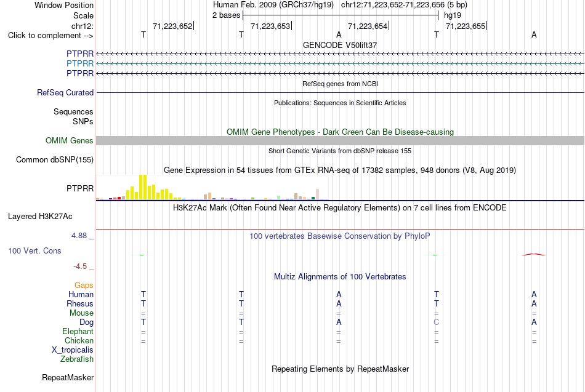Select the Zebrafish species row label

coord(77,359)
